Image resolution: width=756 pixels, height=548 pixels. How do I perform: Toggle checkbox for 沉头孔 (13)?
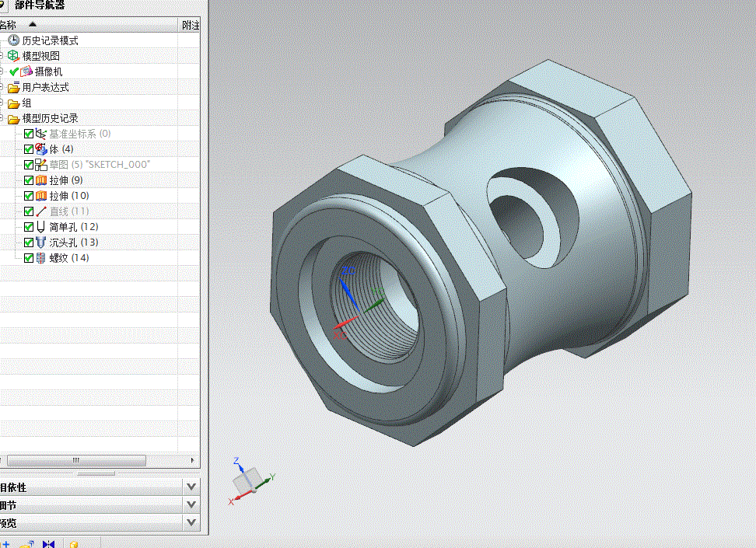click(x=29, y=243)
